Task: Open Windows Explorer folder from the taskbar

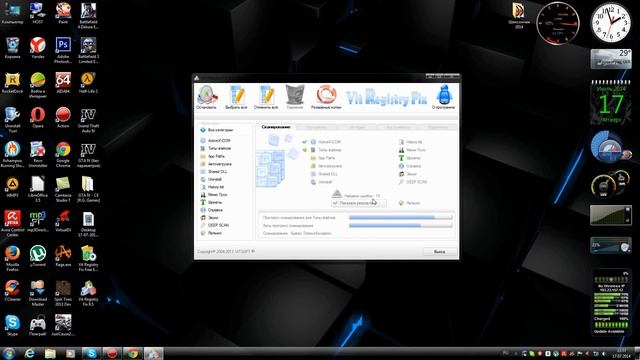Action: [50, 353]
